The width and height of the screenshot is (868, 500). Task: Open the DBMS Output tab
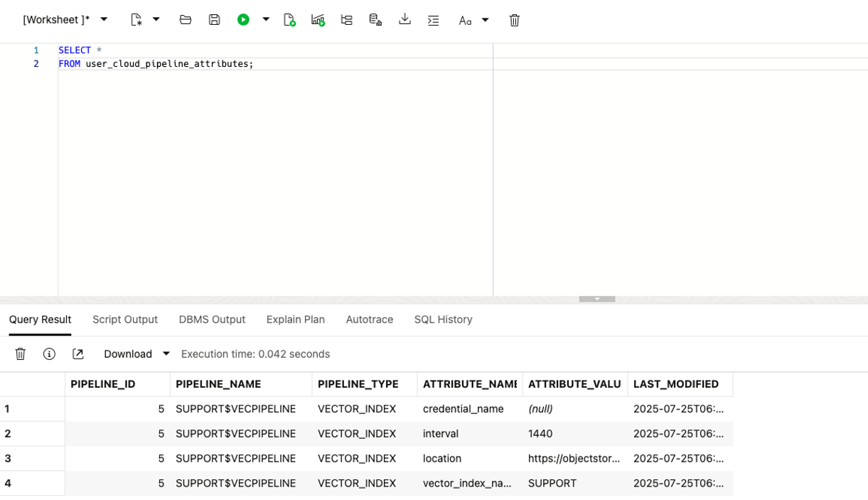point(212,319)
